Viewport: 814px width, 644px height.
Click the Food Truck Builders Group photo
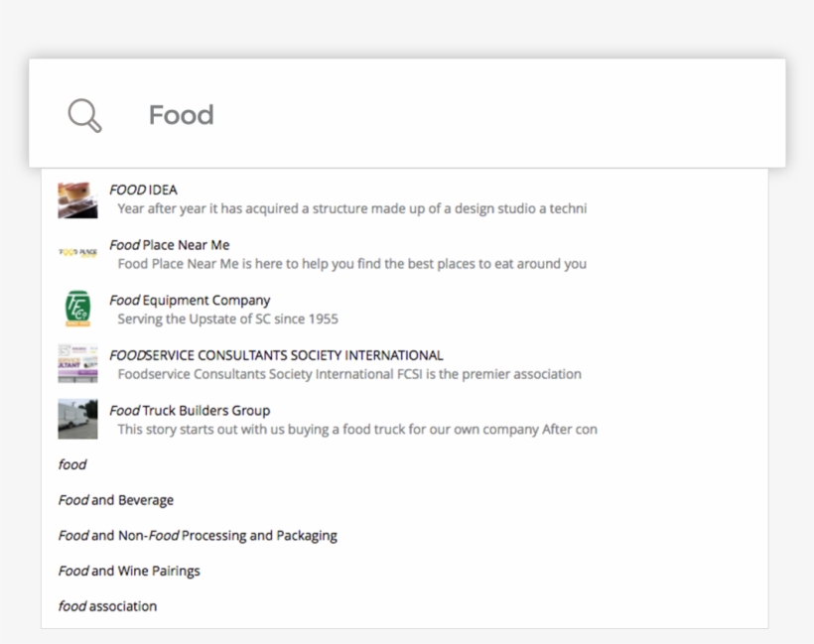[x=77, y=419]
